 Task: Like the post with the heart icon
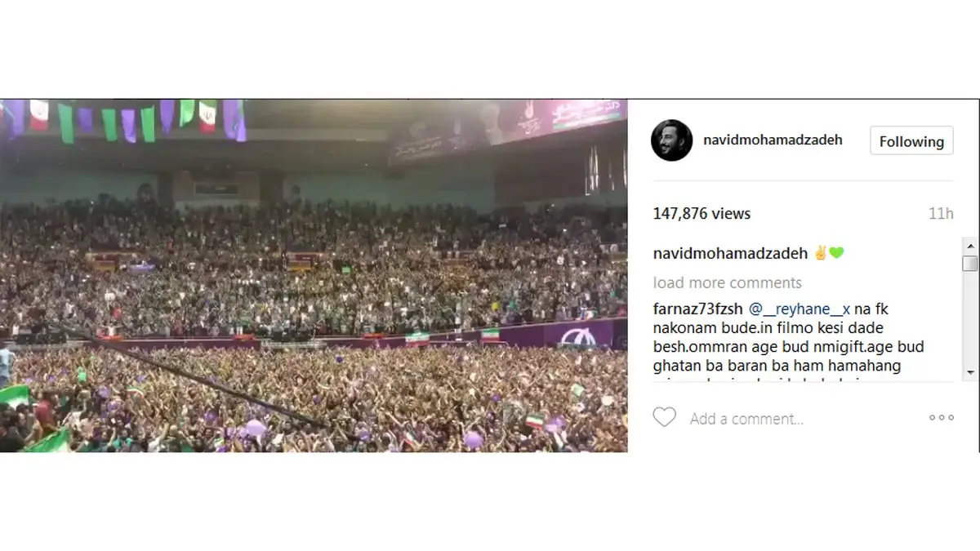pyautogui.click(x=664, y=417)
